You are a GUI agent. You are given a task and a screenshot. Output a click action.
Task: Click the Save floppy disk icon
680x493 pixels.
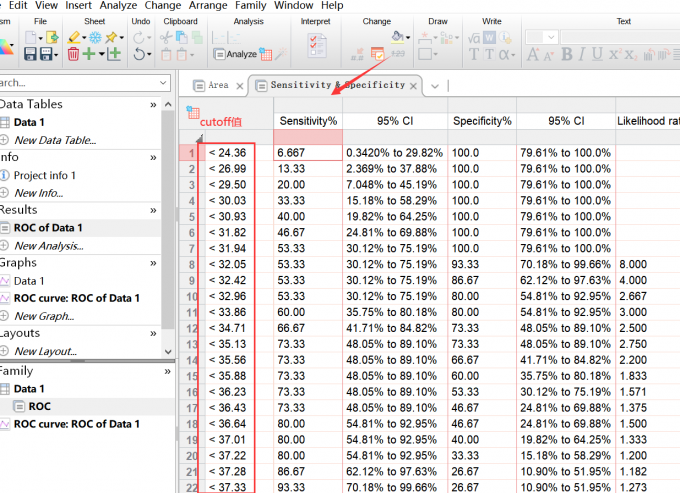30,54
